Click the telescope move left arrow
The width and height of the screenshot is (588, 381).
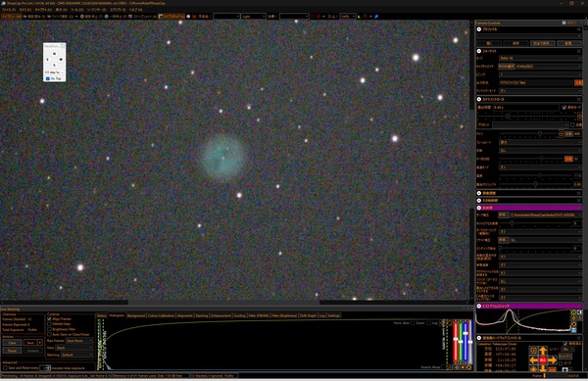(533, 360)
